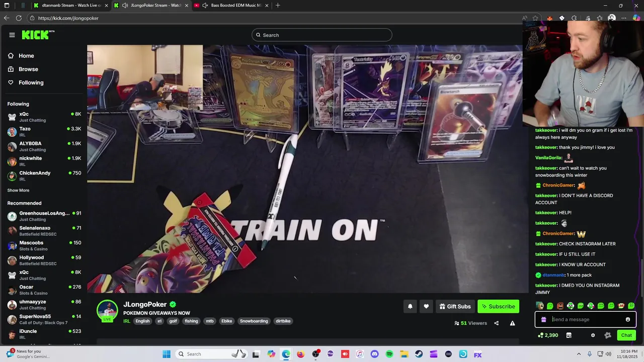Click the JLongoPoker channel name
The image size is (644, 362).
[x=145, y=304]
